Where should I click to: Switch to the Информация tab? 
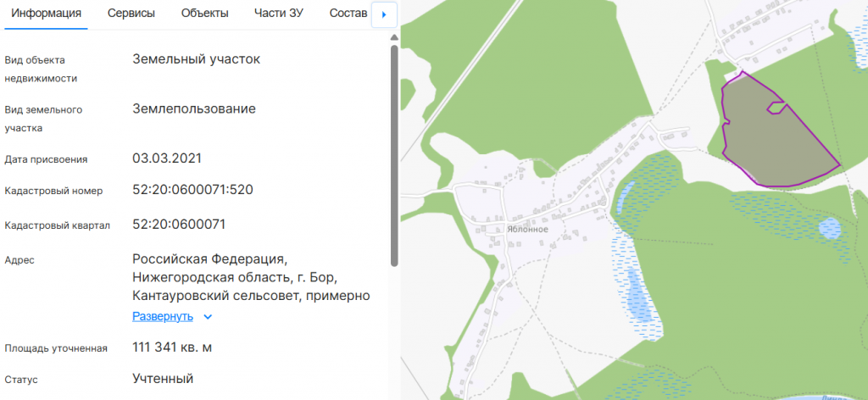[47, 14]
